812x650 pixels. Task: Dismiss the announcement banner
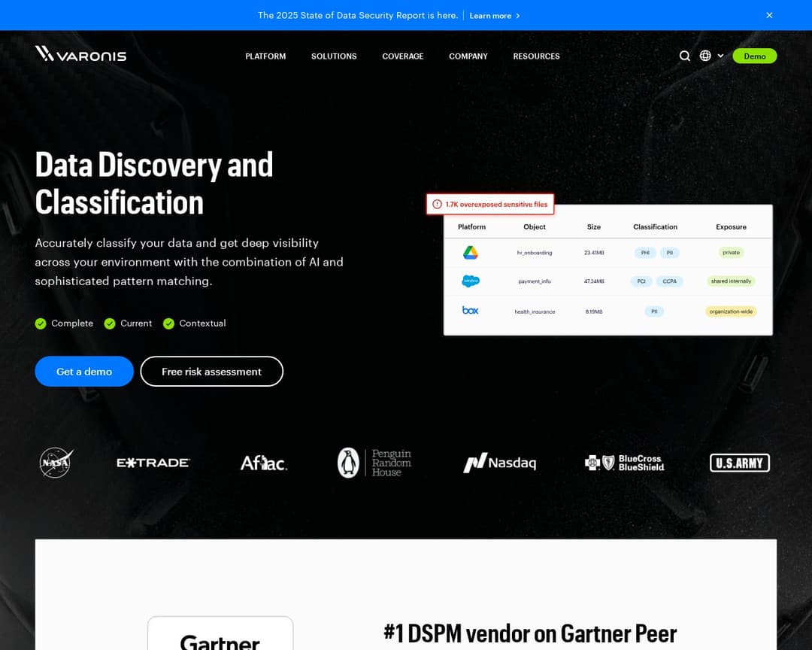[x=770, y=15]
